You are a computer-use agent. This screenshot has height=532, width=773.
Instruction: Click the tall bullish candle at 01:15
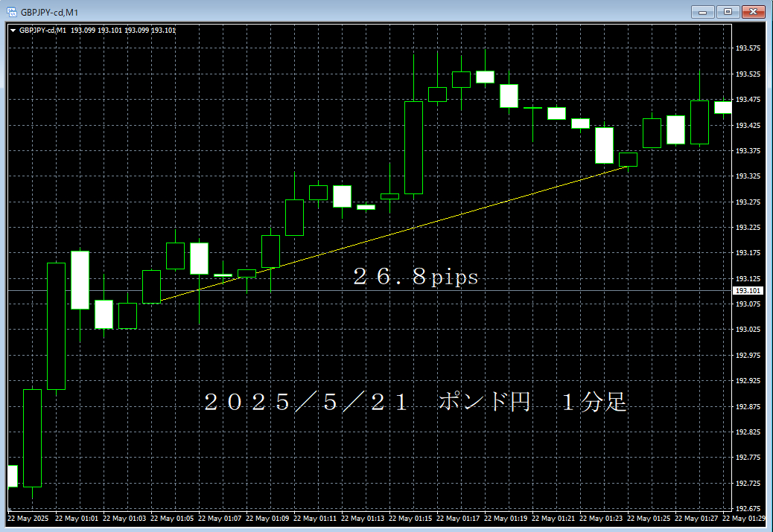pyautogui.click(x=413, y=148)
